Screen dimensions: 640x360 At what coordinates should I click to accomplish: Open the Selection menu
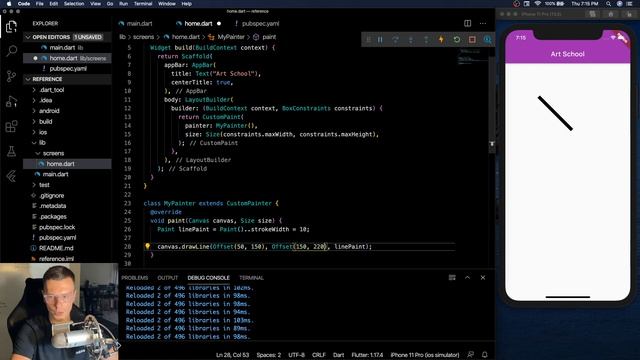pyautogui.click(x=74, y=4)
